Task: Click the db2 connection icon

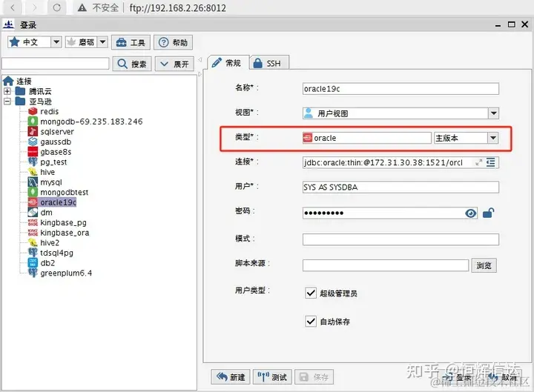Action: [33, 263]
